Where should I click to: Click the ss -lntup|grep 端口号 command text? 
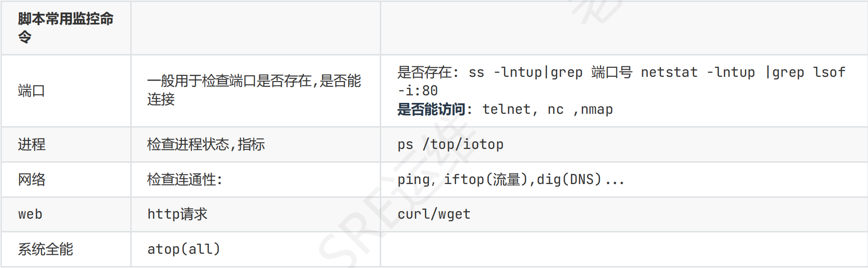point(550,72)
